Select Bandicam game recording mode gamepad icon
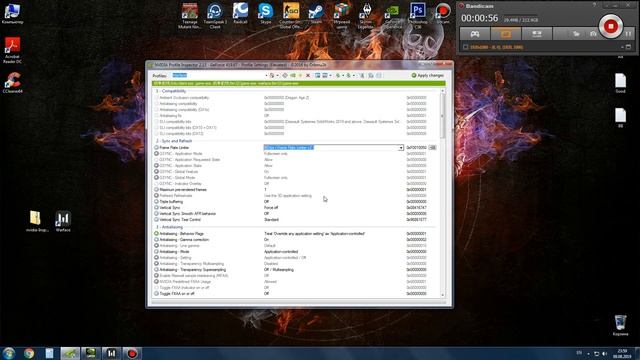The image size is (640, 360). point(475,34)
